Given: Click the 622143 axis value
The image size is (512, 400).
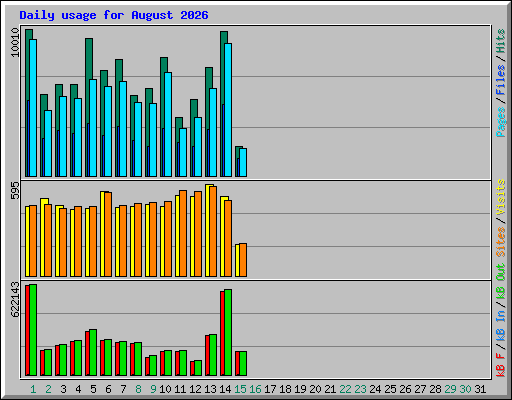Looking at the screenshot, I should pyautogui.click(x=15, y=299).
